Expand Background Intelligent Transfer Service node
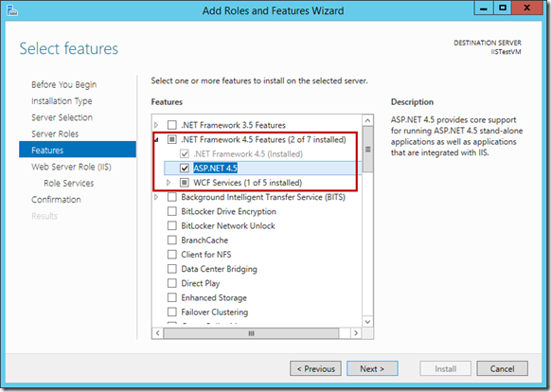The width and height of the screenshot is (551, 392). point(156,197)
